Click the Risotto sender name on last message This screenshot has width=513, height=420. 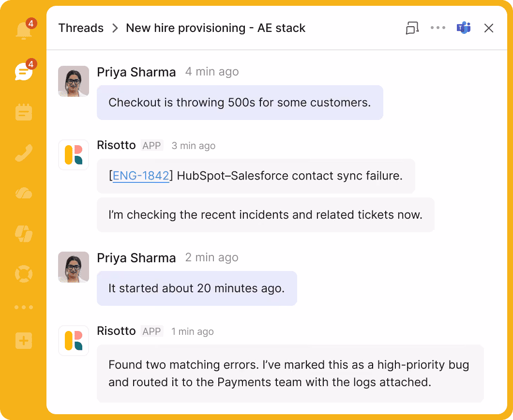(x=116, y=330)
